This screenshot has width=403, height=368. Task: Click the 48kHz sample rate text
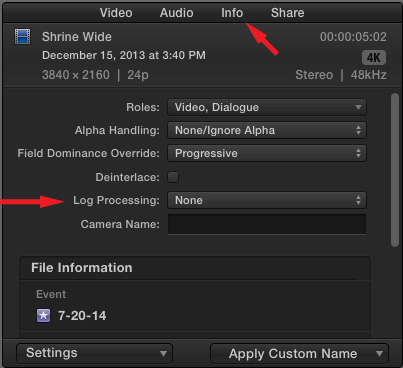pyautogui.click(x=368, y=75)
